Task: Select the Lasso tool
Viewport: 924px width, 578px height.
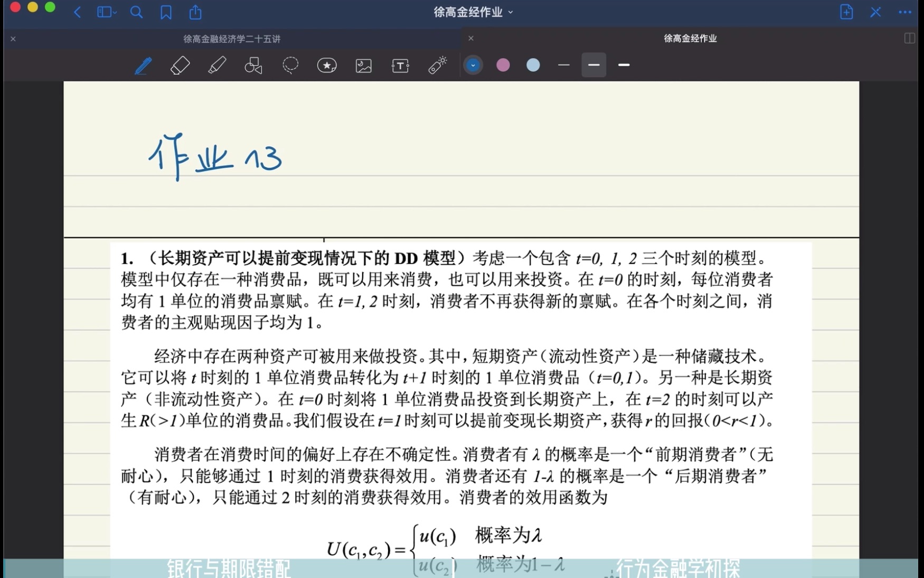Action: click(x=290, y=65)
